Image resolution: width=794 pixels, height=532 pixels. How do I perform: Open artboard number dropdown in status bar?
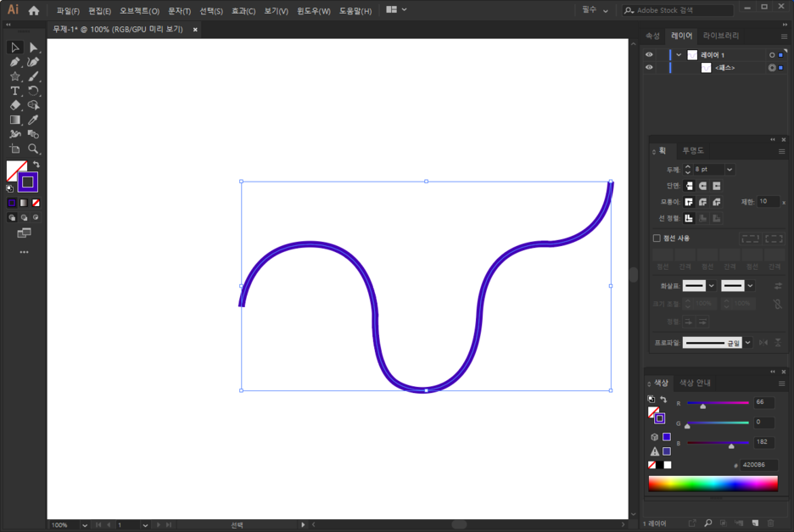(x=145, y=525)
